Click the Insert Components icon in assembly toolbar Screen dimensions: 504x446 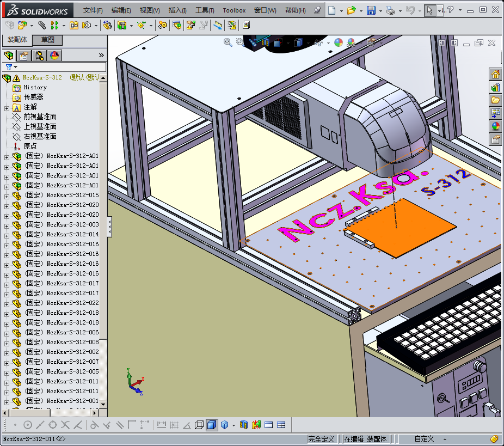[22, 25]
